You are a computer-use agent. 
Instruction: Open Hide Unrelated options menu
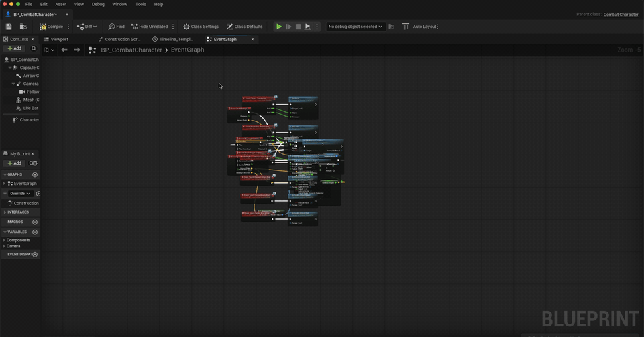pos(173,27)
